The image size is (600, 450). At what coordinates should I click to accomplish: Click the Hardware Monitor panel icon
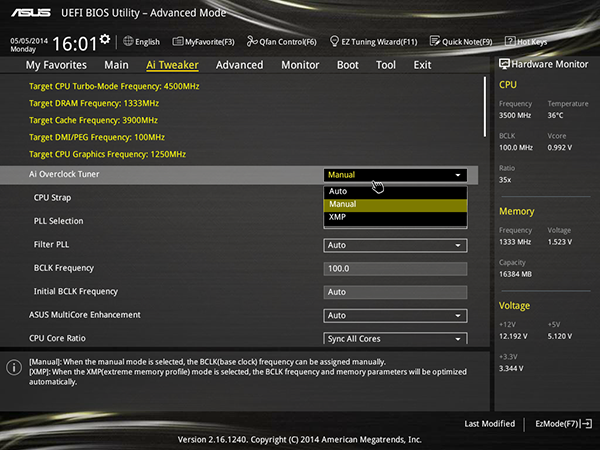pos(504,64)
